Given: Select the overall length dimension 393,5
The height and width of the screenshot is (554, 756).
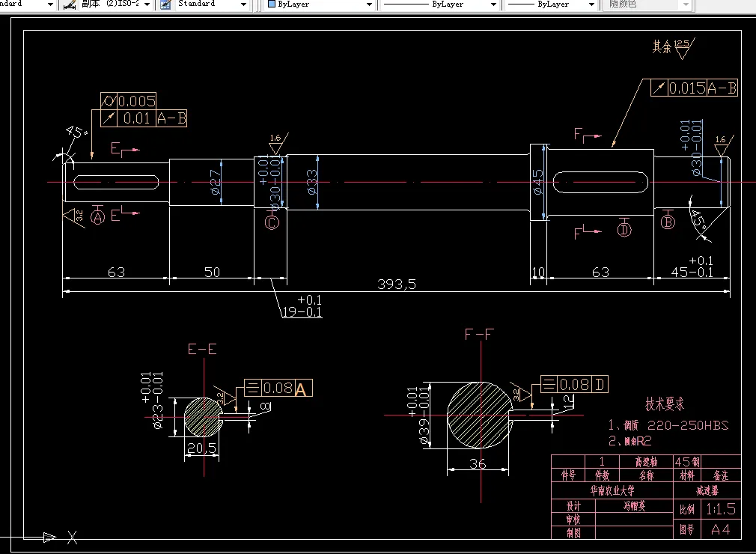Looking at the screenshot, I should tap(396, 284).
